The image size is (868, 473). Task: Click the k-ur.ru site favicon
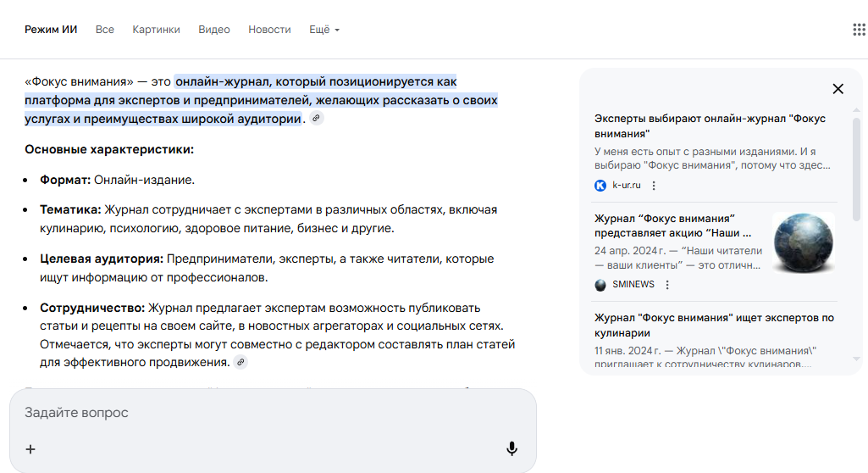click(x=600, y=186)
